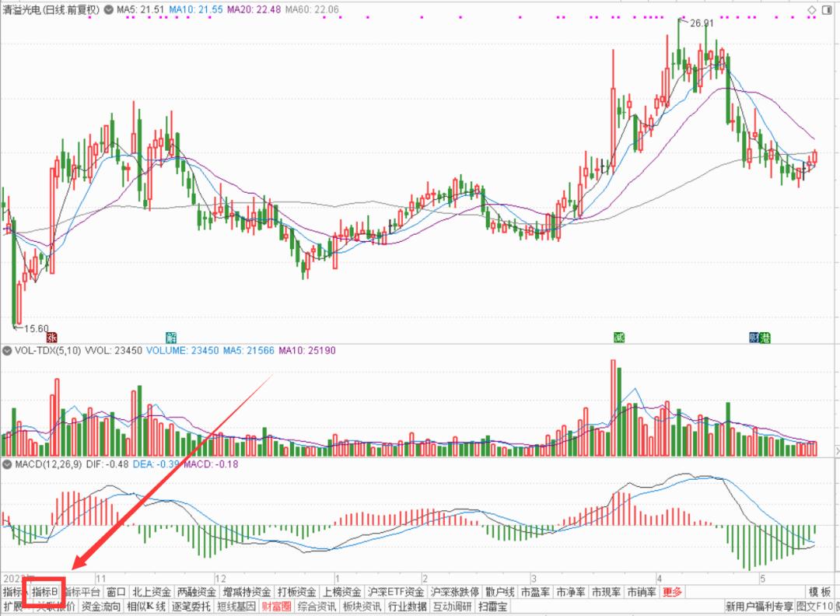Click the red 更多 button
The height and width of the screenshot is (616, 840).
672,592
